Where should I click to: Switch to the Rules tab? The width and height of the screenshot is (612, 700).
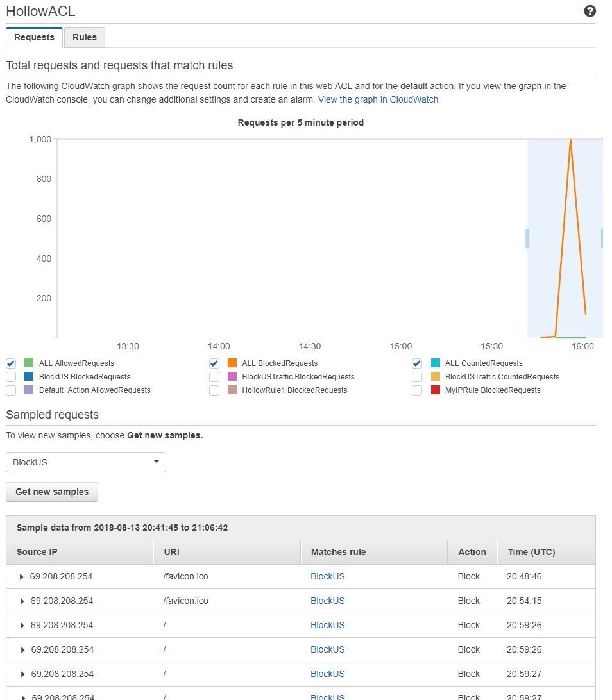tap(84, 38)
